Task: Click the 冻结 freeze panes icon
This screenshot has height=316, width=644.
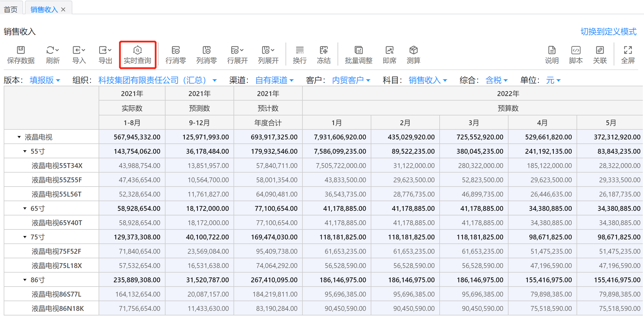Action: coord(324,50)
